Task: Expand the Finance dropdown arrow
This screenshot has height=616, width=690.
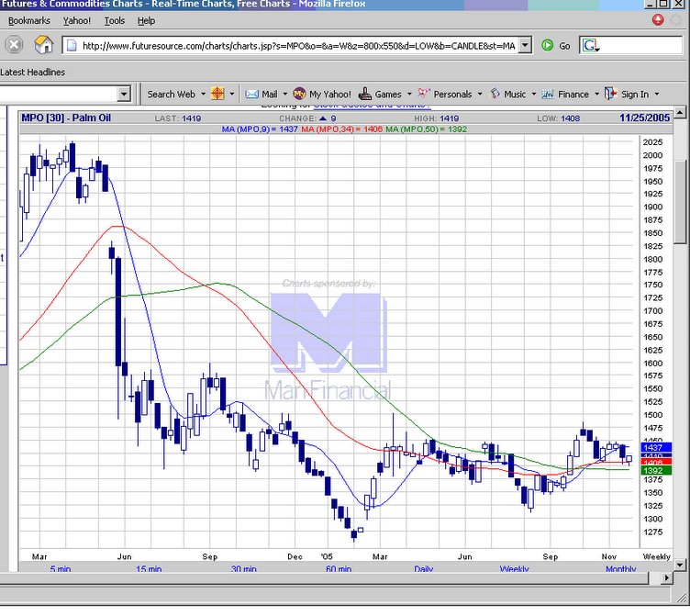Action: pyautogui.click(x=596, y=94)
